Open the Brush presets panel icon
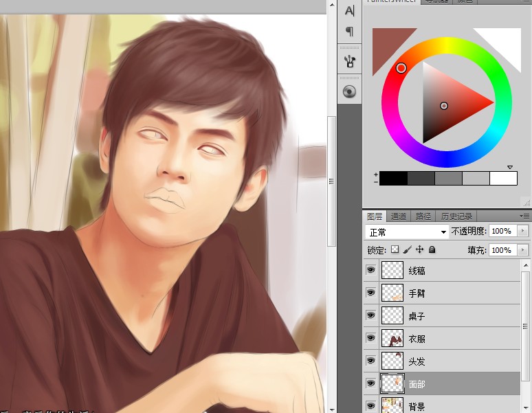 click(x=349, y=61)
